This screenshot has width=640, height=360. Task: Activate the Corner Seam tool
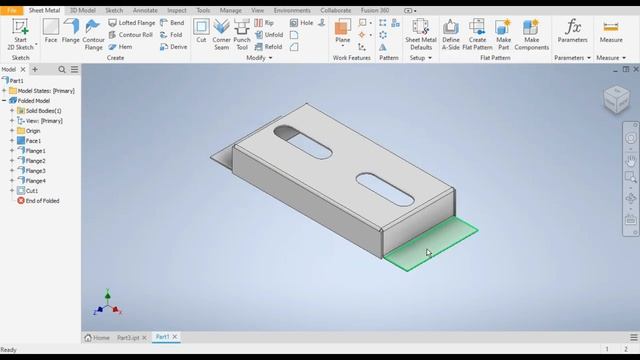pos(221,35)
